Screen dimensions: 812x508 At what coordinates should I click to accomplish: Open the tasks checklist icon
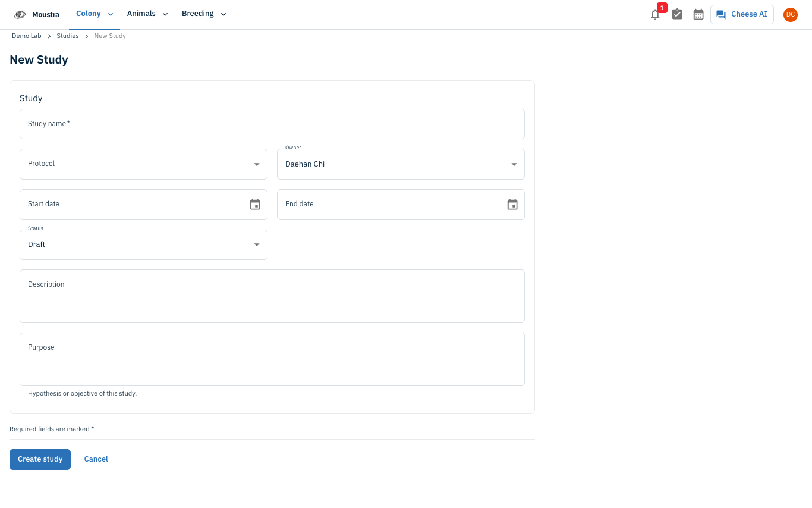[677, 14]
